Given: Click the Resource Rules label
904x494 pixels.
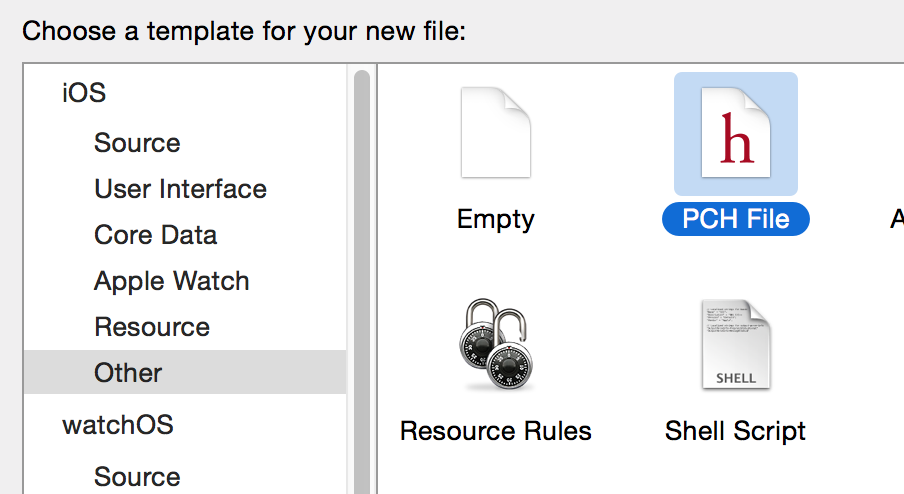Looking at the screenshot, I should click(x=496, y=431).
